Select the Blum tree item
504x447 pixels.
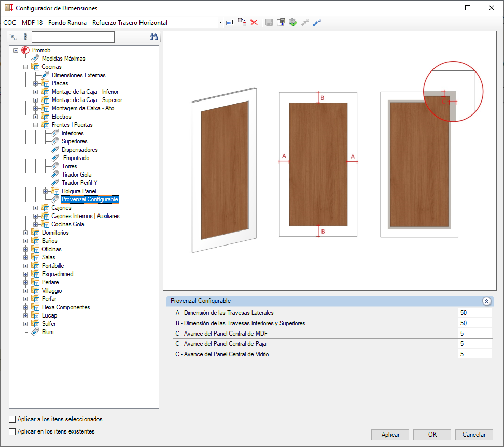pyautogui.click(x=48, y=332)
